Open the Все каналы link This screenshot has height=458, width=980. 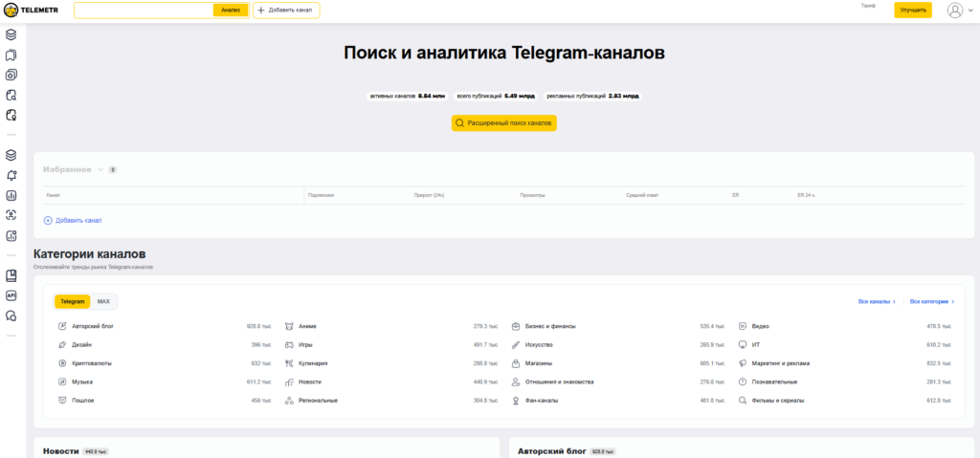pos(877,302)
